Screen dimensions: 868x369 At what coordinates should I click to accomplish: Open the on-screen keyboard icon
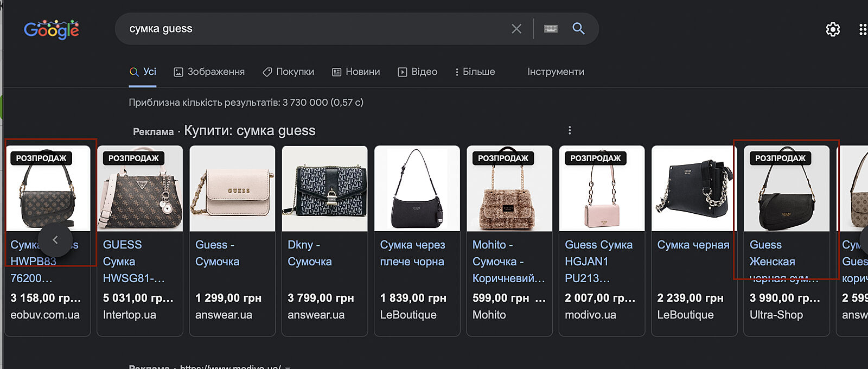[x=551, y=29]
